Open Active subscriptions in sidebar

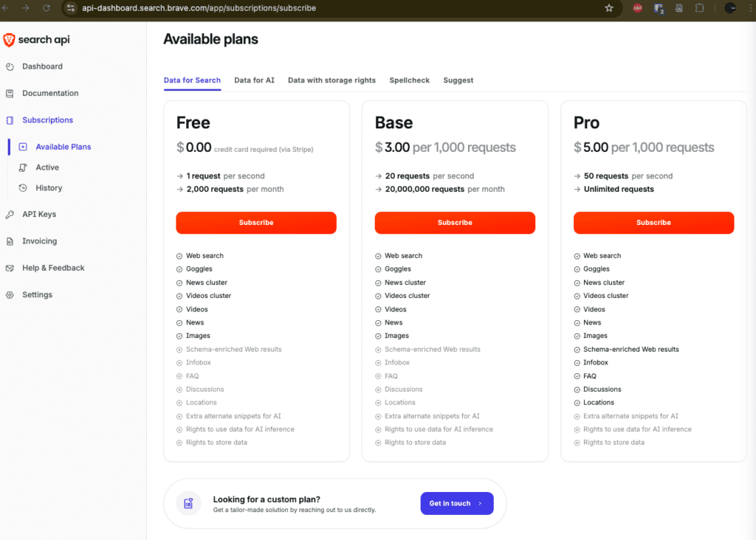pos(47,167)
